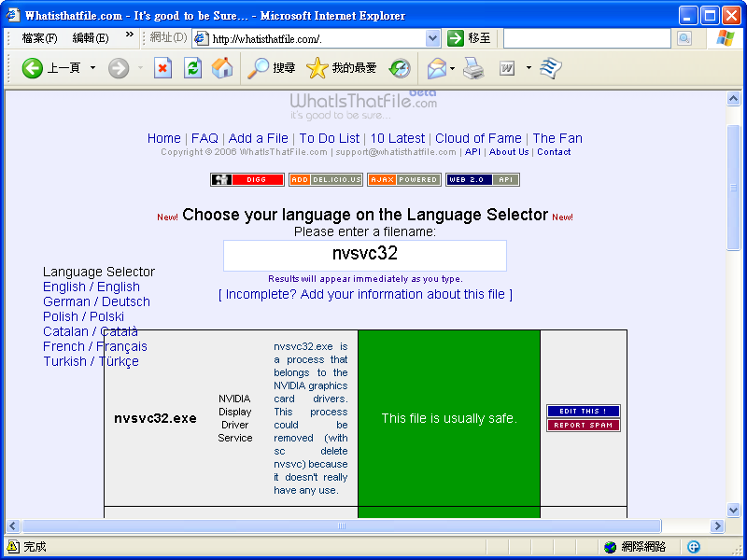
Task: Click the blue status bar icon at far right
Action: tap(694, 547)
